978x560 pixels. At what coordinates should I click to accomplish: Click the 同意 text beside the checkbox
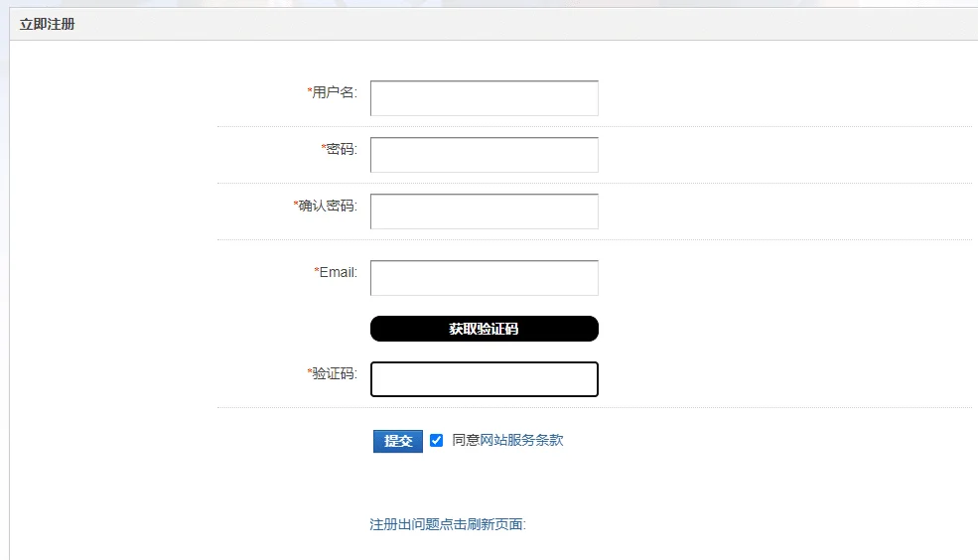click(x=466, y=440)
